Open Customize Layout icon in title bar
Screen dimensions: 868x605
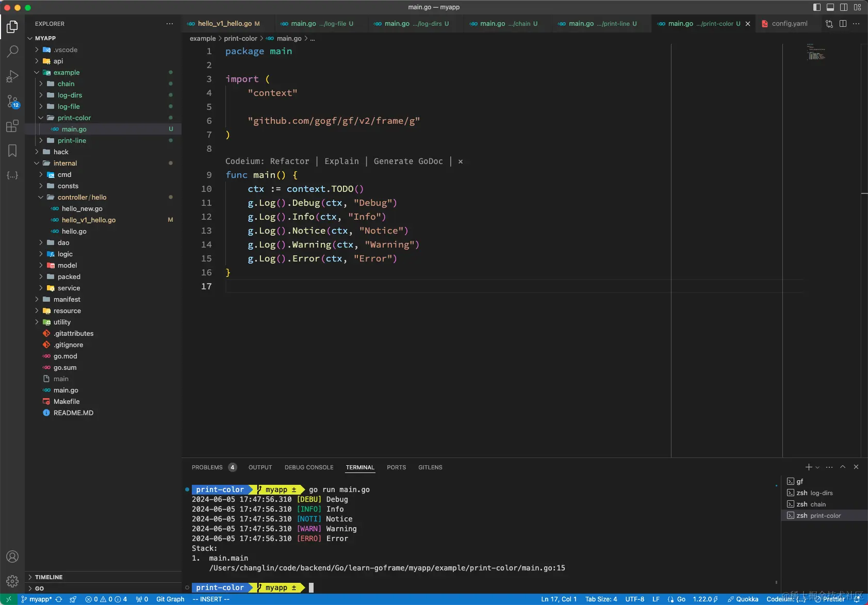pos(857,7)
